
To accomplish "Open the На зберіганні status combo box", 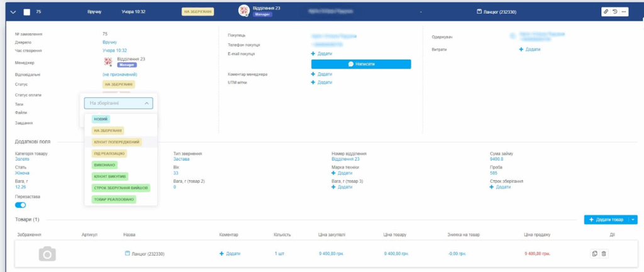I will [118, 103].
